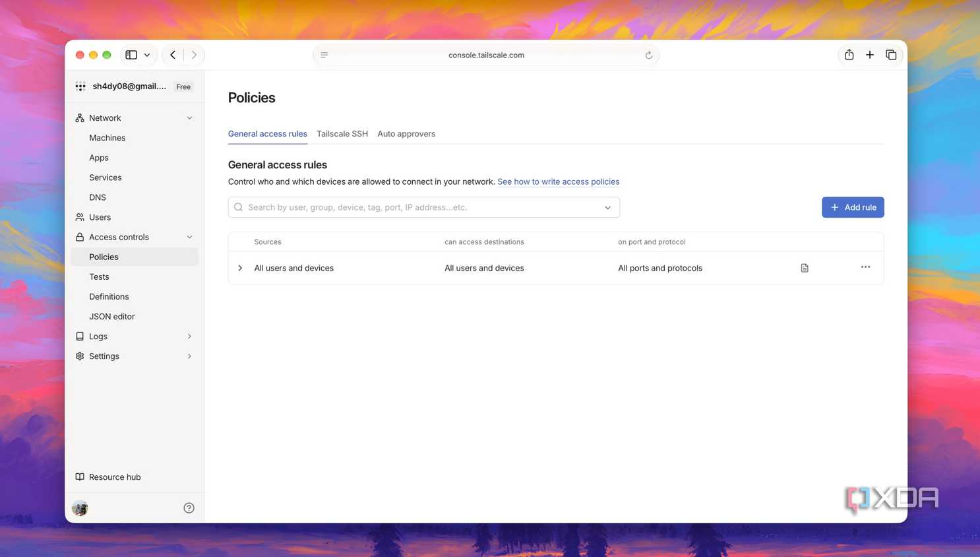Screen dimensions: 980x557
Task: Open a new tab with plus icon
Action: coord(870,55)
